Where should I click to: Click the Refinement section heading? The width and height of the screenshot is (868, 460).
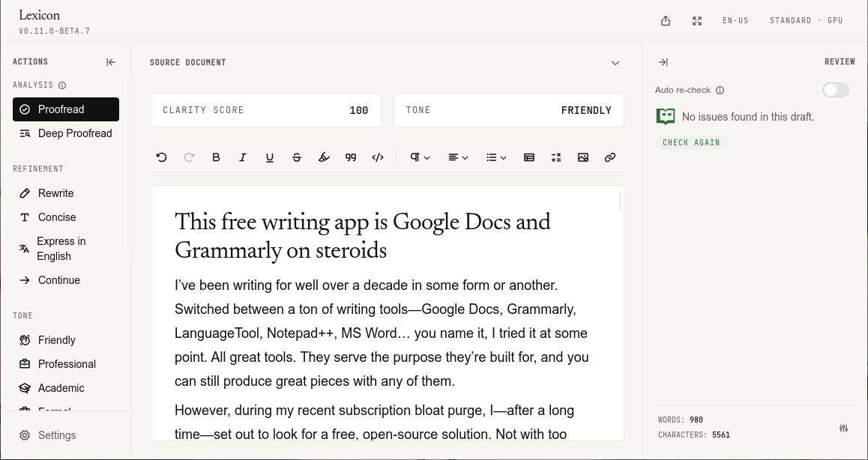[38, 169]
